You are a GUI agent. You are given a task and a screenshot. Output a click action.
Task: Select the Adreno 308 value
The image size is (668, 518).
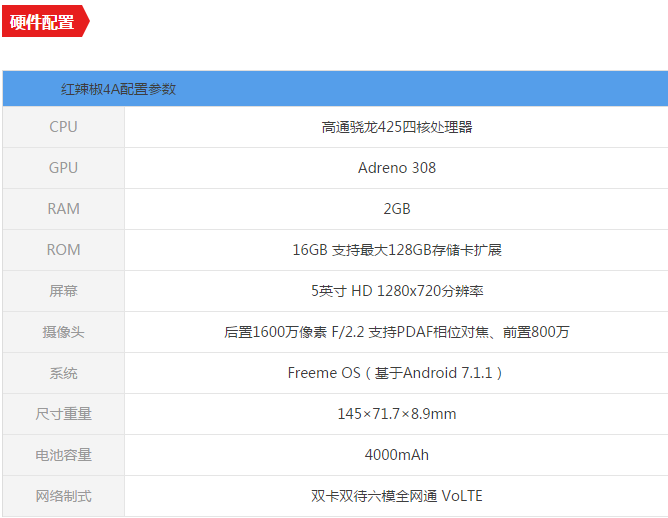397,168
